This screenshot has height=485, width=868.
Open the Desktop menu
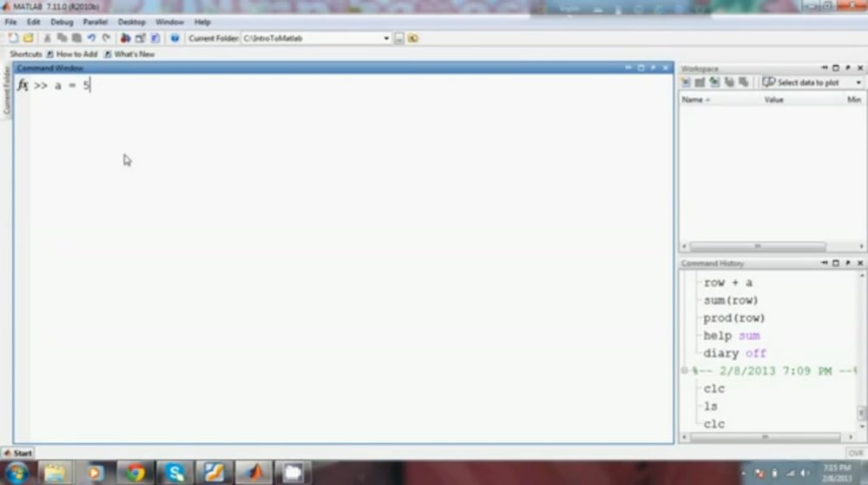(x=131, y=22)
